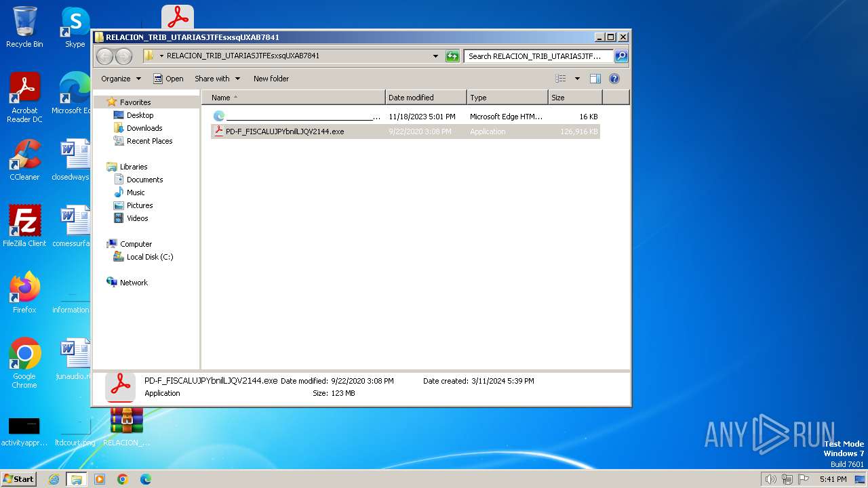Select the RELACION_ WinRAR archive on desktop
This screenshot has width=868, height=488.
point(127,427)
